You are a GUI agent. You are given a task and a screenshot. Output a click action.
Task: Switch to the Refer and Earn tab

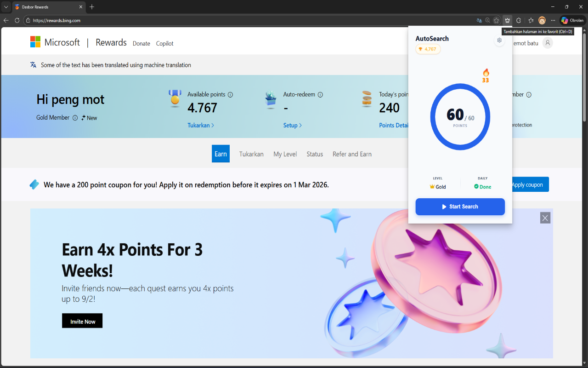tap(352, 154)
